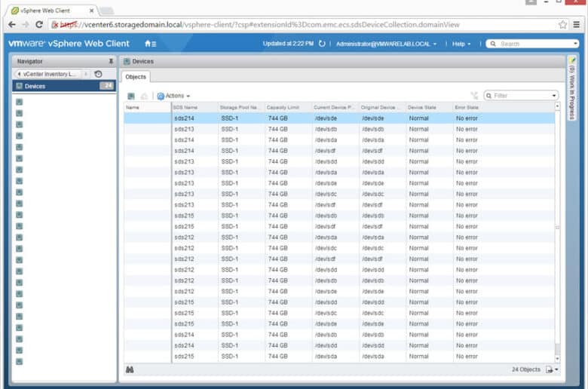Refresh the vSphere data next to Updated time
The image size is (588, 389).
click(322, 44)
